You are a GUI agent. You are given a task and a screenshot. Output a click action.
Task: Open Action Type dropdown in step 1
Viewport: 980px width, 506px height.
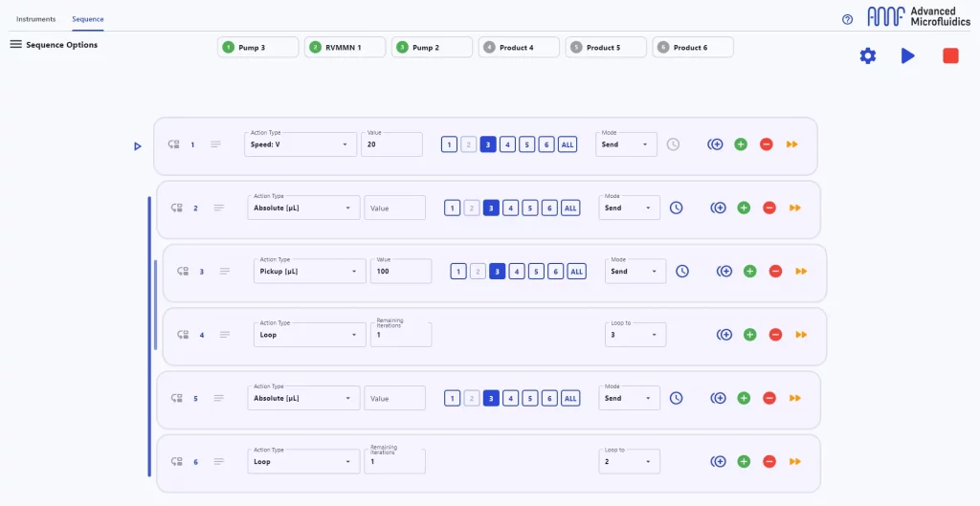click(x=300, y=144)
